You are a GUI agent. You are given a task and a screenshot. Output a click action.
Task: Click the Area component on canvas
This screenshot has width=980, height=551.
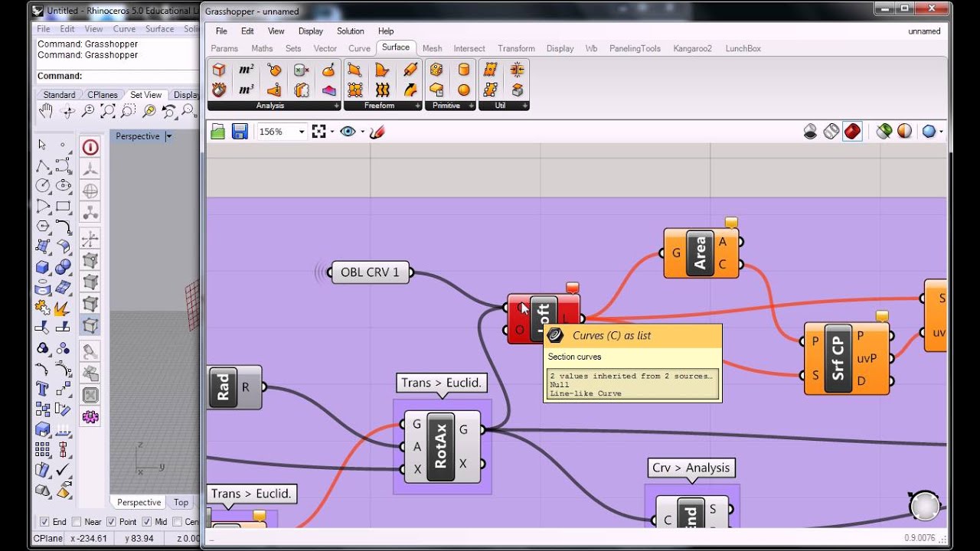pos(701,253)
